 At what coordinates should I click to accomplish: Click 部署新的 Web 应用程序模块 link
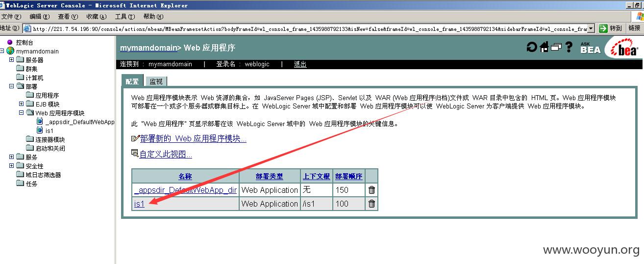(193, 139)
